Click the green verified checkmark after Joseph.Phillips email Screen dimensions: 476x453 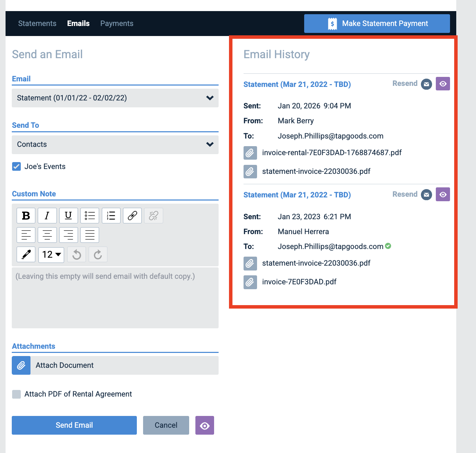tap(388, 246)
